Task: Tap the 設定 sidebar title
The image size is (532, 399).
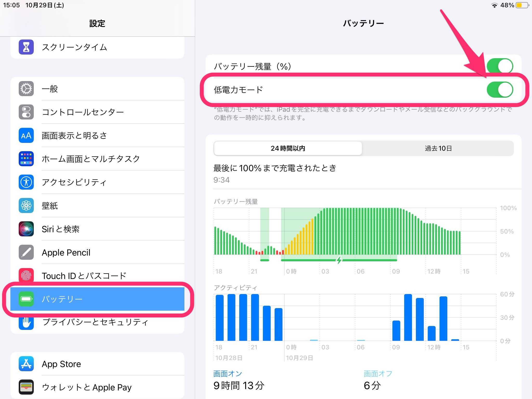Action: 97,24
